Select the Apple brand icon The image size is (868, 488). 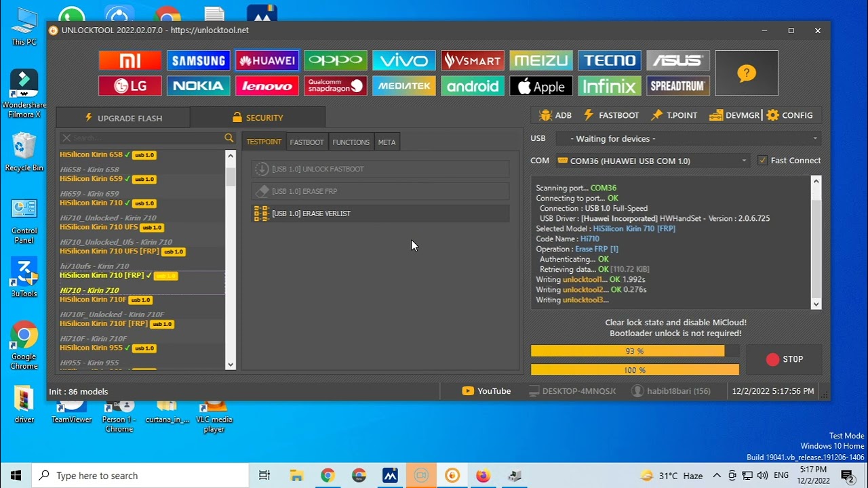(541, 86)
